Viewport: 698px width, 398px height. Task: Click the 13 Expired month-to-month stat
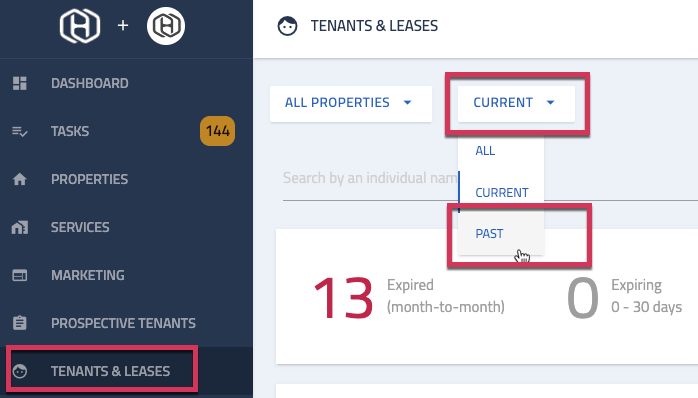[x=409, y=296]
